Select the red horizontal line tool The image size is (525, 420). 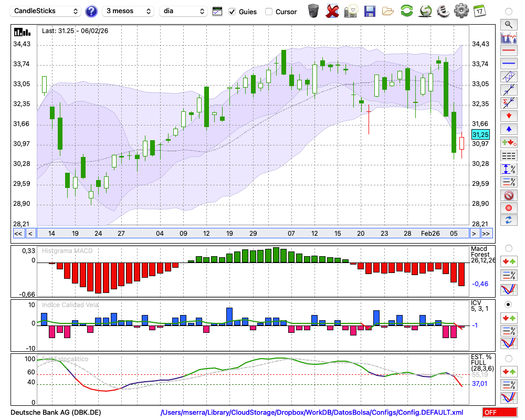click(509, 50)
